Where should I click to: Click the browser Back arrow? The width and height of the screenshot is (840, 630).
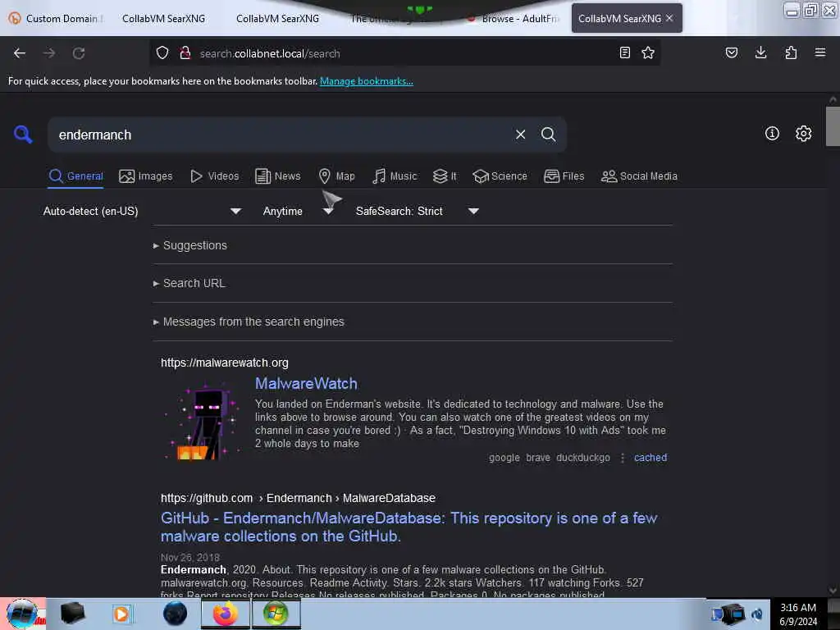(x=20, y=53)
